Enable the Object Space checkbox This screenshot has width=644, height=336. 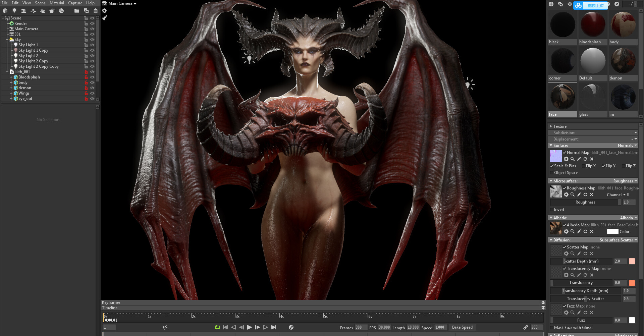coord(552,173)
